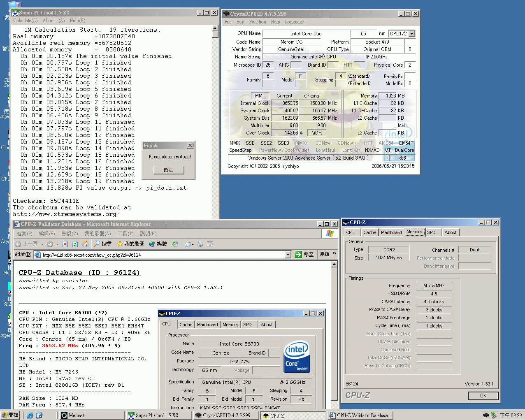Screen dimensions: 525x420
Task: Click the CAS# Latency value 4.0 clocks
Action: tap(434, 302)
